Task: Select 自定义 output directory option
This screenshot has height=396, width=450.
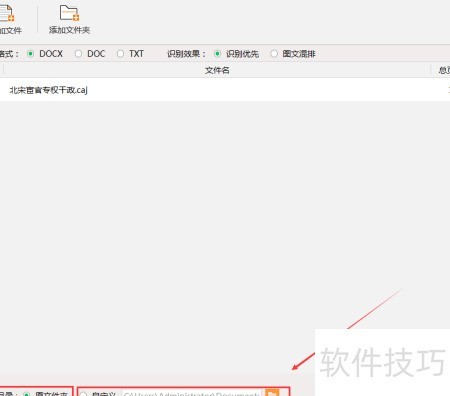Action: [83, 394]
